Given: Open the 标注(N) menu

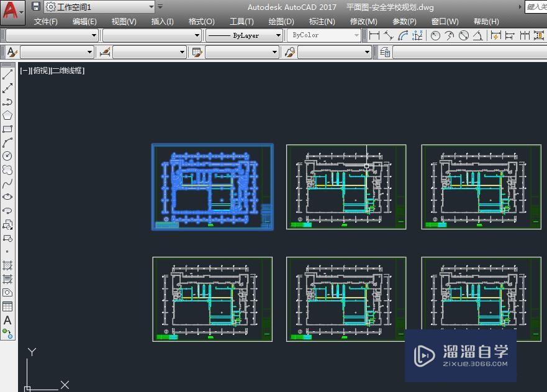Looking at the screenshot, I should tap(322, 22).
